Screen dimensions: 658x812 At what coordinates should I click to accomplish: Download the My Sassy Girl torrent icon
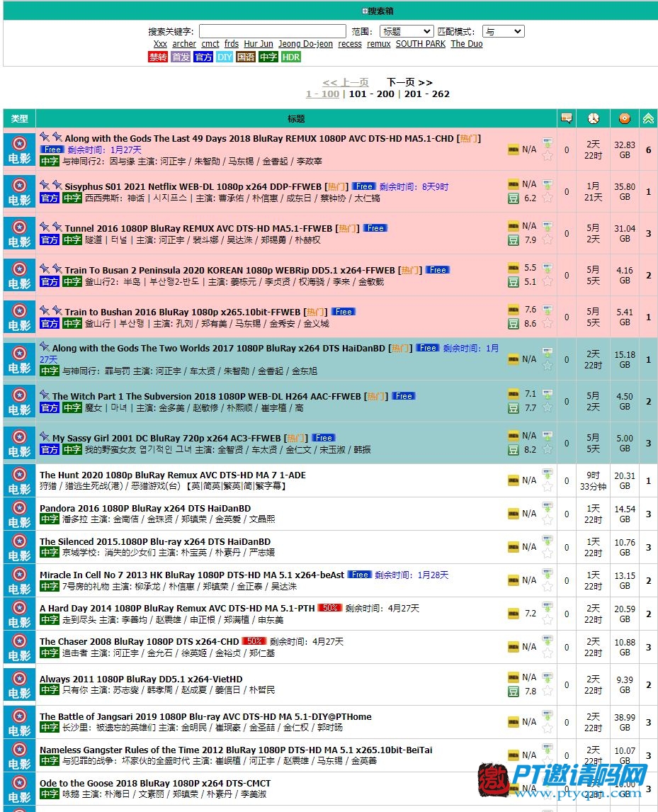[548, 436]
